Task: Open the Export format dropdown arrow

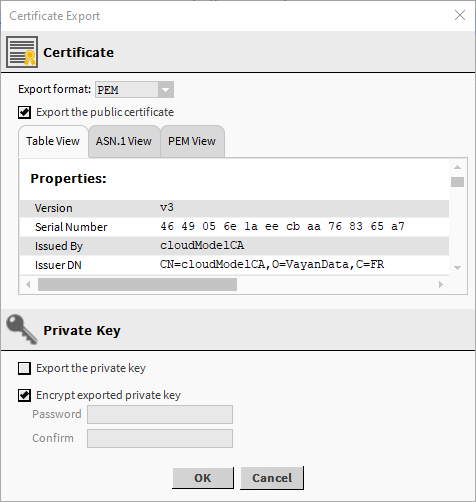Action: (166, 90)
